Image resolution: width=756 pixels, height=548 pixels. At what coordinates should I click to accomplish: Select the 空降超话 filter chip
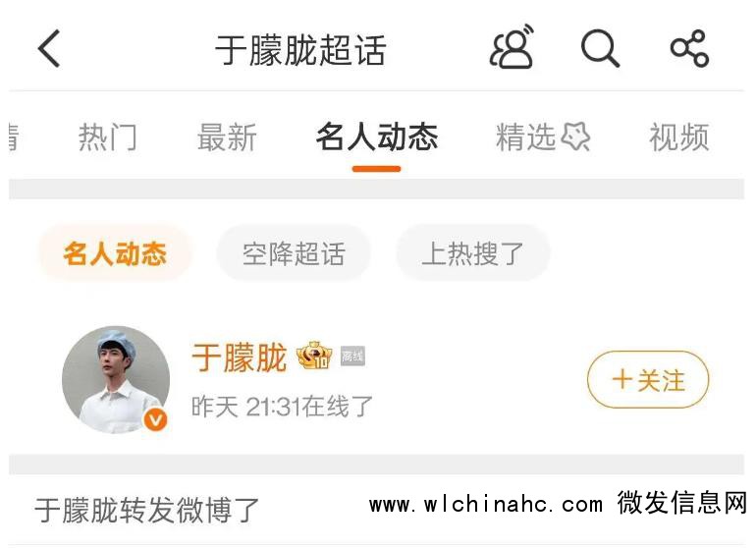294,252
